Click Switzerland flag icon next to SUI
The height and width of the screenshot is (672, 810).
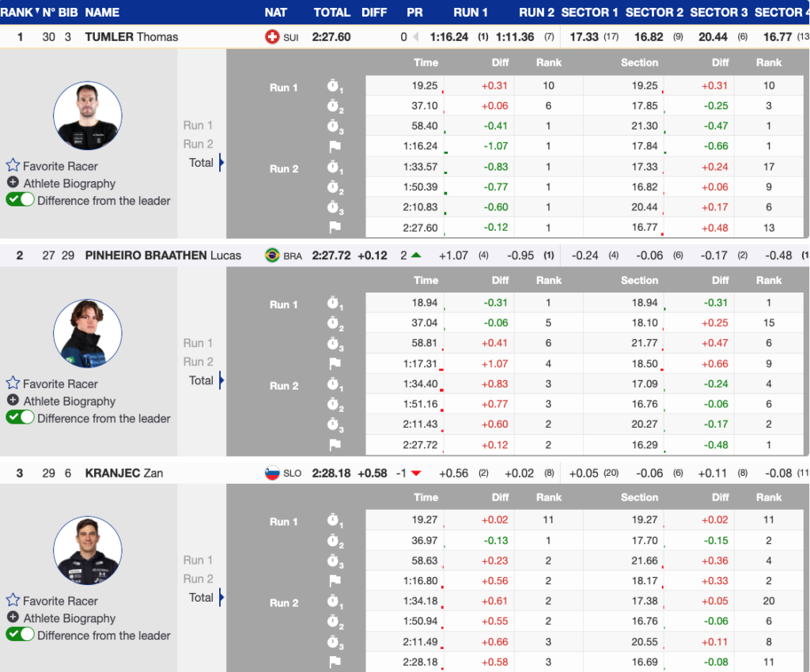click(272, 37)
